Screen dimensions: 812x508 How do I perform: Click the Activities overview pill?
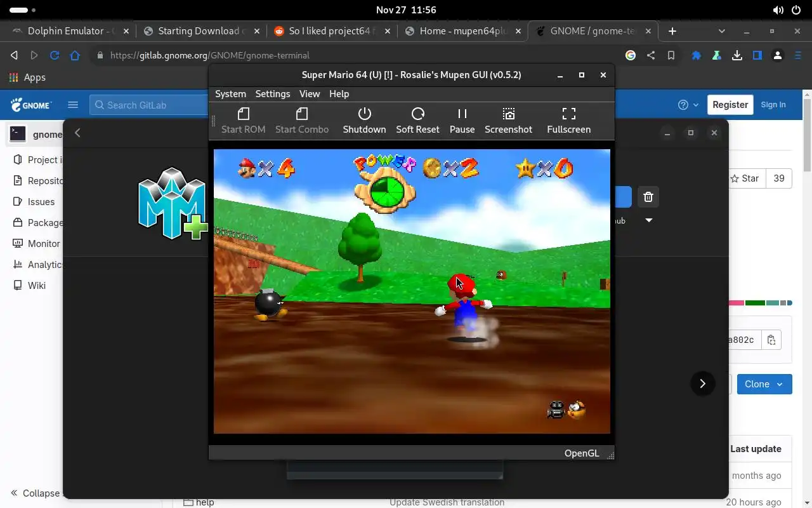[x=23, y=10]
